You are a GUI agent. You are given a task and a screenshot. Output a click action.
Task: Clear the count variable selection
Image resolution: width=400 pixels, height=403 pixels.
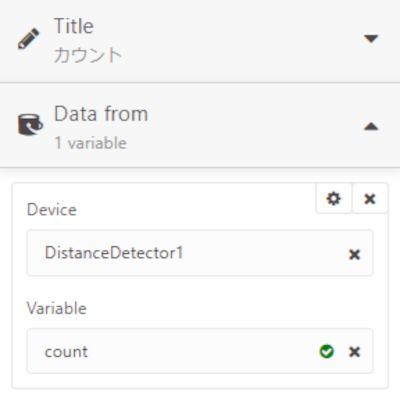coord(354,352)
